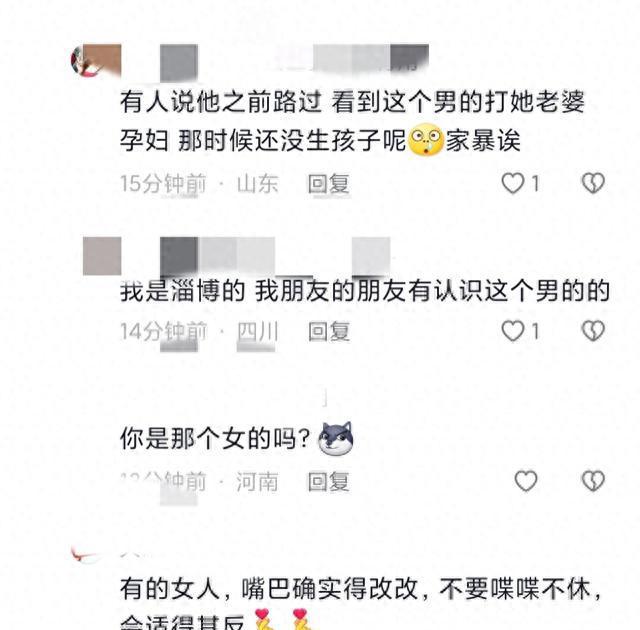Reply to the 15分钟前 Shandong comment
Screen dimensions: 640x630
pos(329,184)
